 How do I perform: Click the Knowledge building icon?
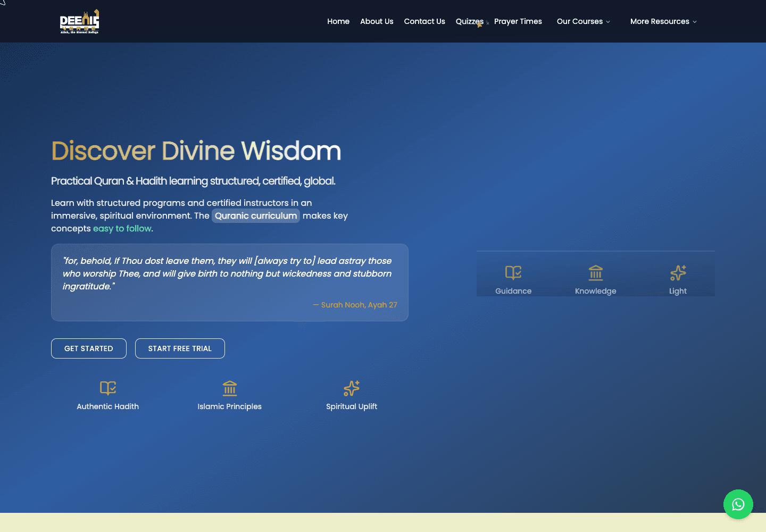(x=596, y=273)
